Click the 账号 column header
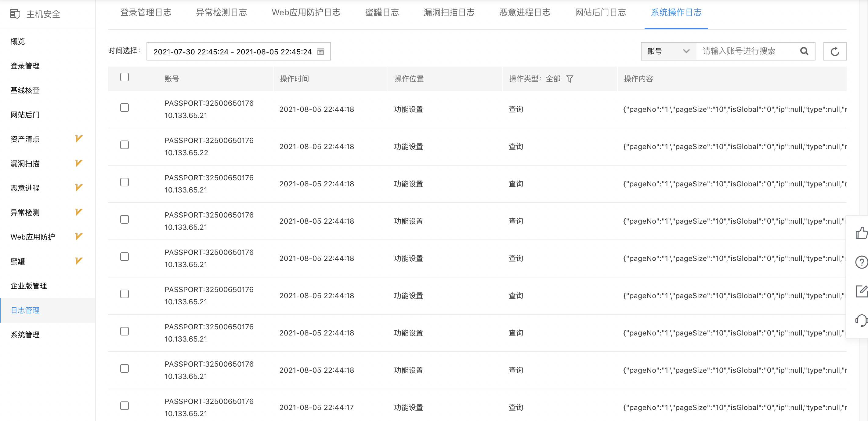The width and height of the screenshot is (868, 421). 172,79
